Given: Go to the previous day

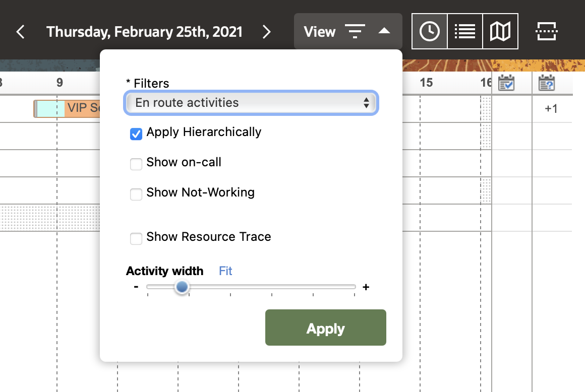Looking at the screenshot, I should [x=20, y=32].
